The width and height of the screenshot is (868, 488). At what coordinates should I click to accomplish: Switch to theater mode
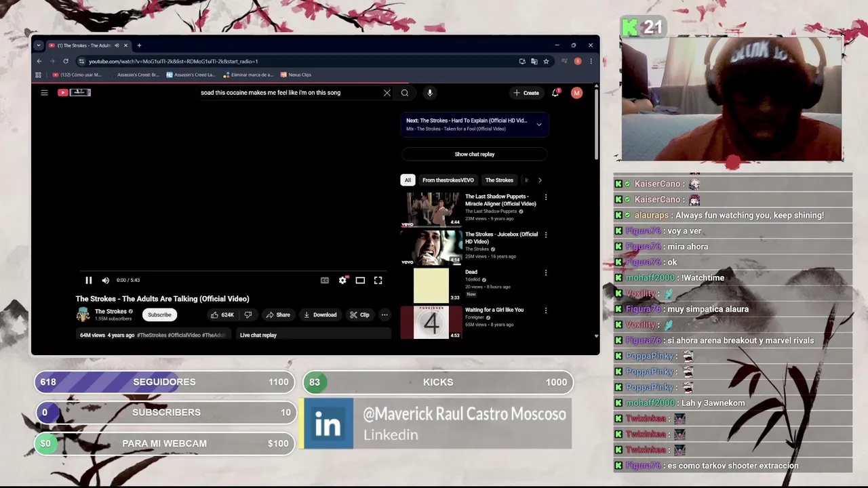tap(360, 280)
